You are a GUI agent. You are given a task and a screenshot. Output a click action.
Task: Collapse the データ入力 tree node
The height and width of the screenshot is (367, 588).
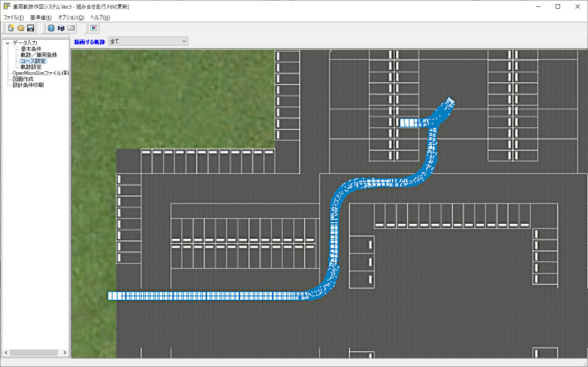(7, 43)
